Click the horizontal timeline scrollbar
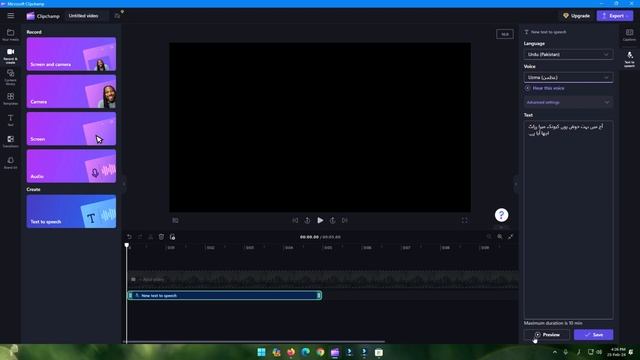Image resolution: width=640 pixels, height=360 pixels. click(x=254, y=342)
